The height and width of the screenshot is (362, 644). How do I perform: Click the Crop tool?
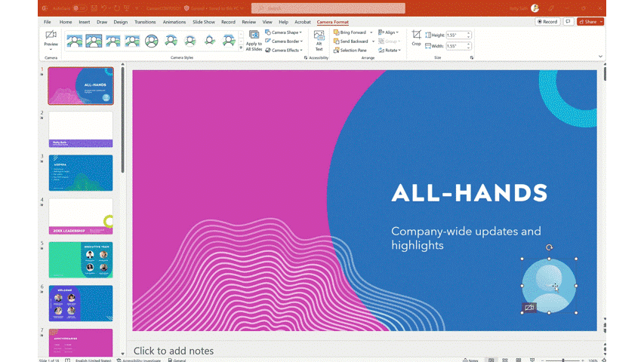click(x=416, y=38)
